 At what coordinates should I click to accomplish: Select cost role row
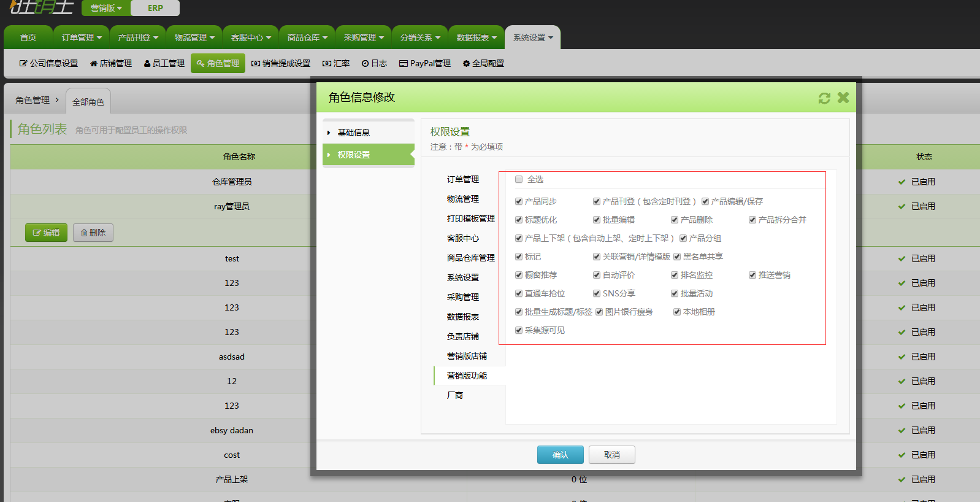[232, 455]
